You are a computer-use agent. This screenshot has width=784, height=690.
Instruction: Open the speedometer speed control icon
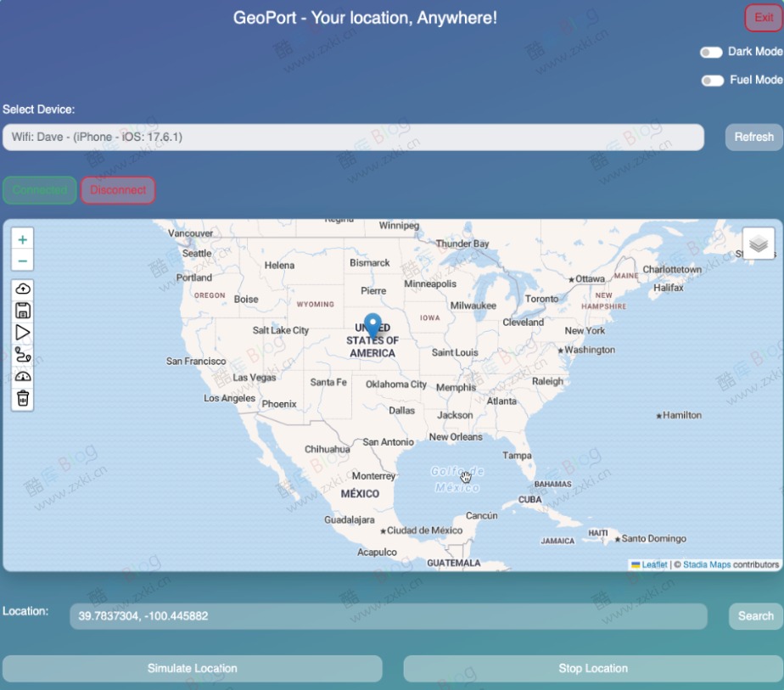click(23, 376)
